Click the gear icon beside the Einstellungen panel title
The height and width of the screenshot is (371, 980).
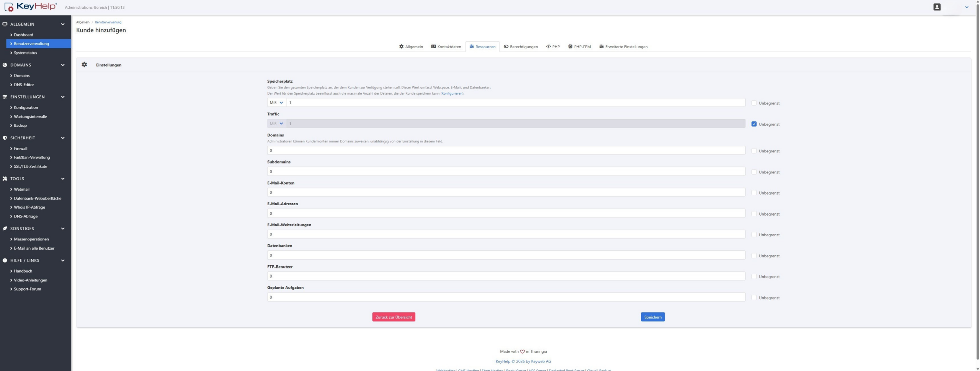(x=84, y=65)
